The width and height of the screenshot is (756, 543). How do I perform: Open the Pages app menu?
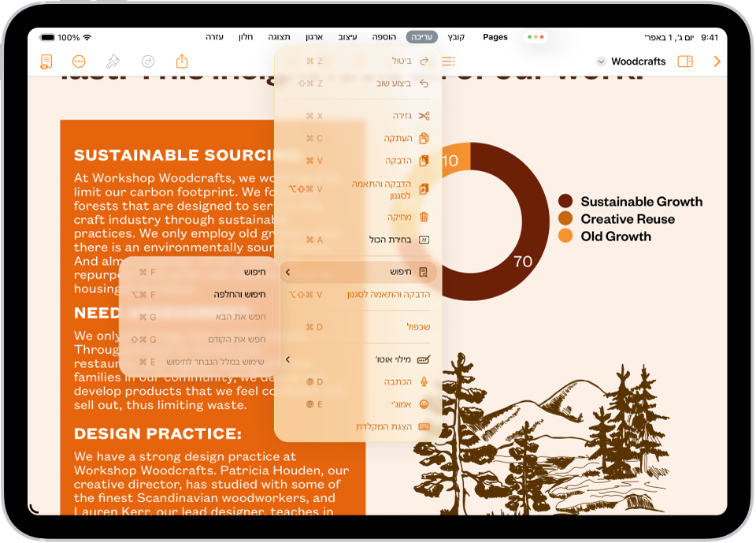coord(495,37)
